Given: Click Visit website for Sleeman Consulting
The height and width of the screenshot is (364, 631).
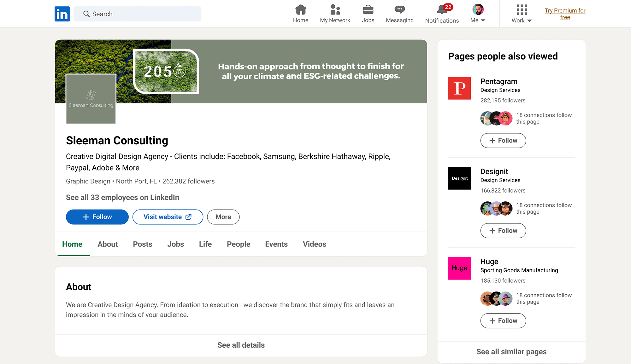Looking at the screenshot, I should click(x=168, y=217).
